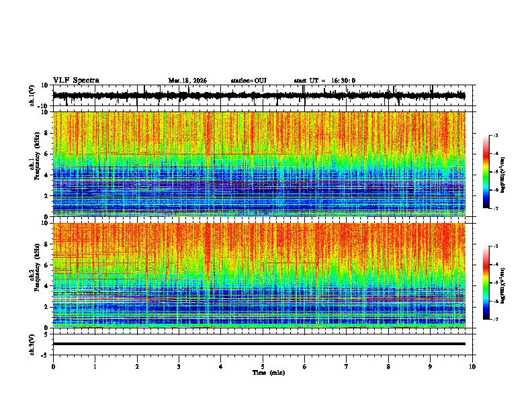Click the ch.2 spectrogram color scale bar

pos(486,283)
